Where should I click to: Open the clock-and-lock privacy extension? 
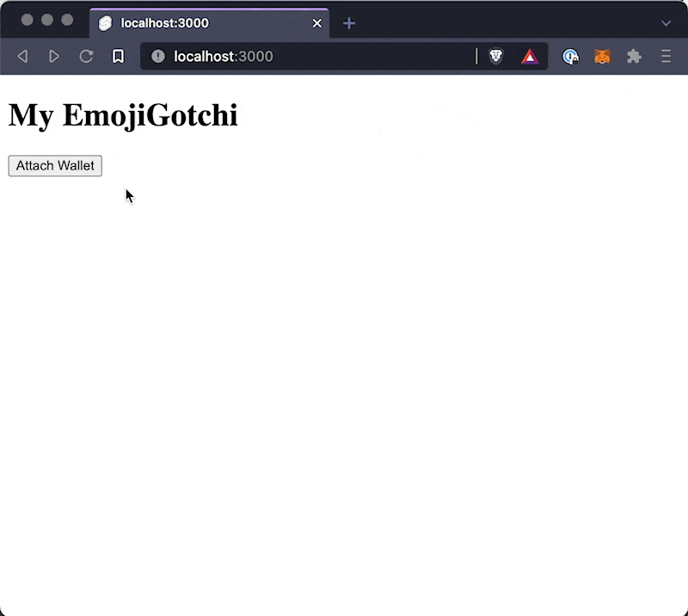point(570,56)
